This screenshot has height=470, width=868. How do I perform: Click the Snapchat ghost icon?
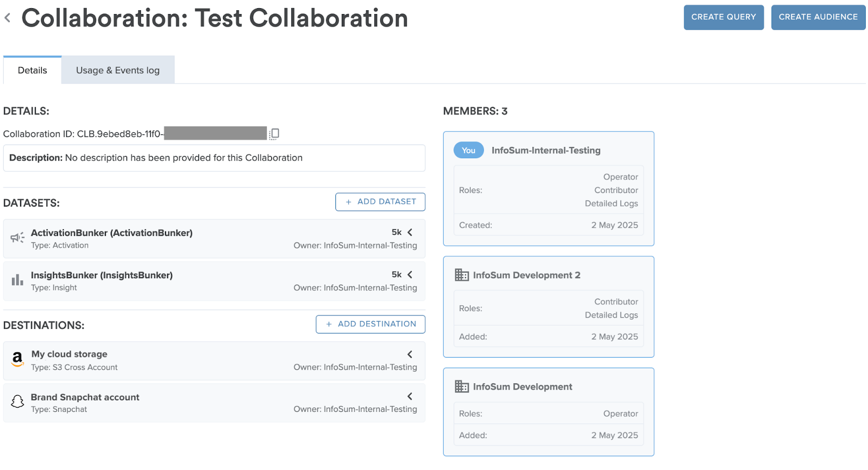(17, 401)
